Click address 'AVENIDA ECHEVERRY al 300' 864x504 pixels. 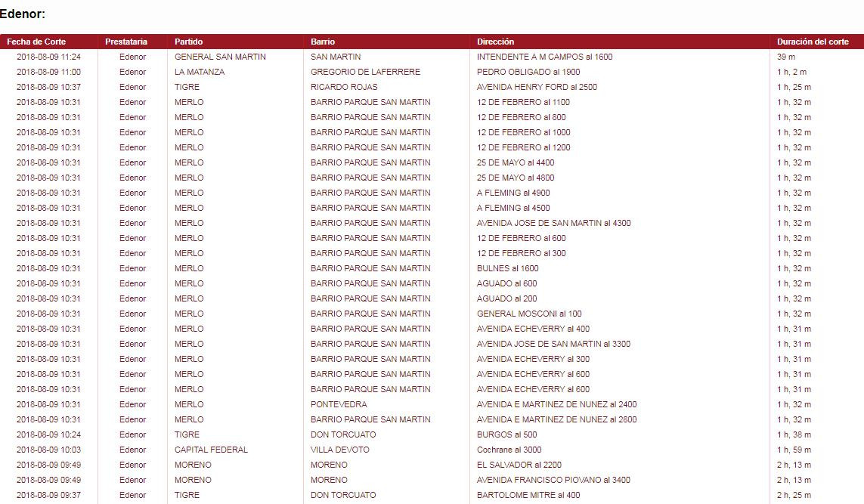click(x=533, y=359)
